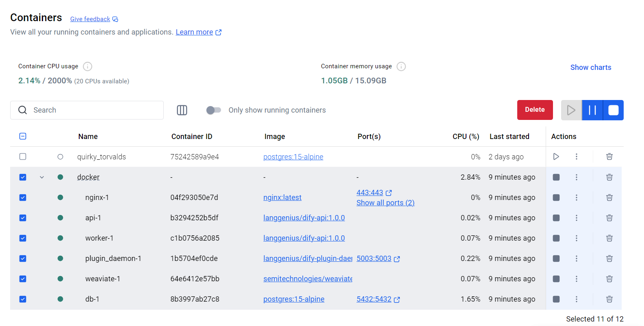The height and width of the screenshot is (326, 644).
Task: Open more actions for api-1
Action: [576, 218]
